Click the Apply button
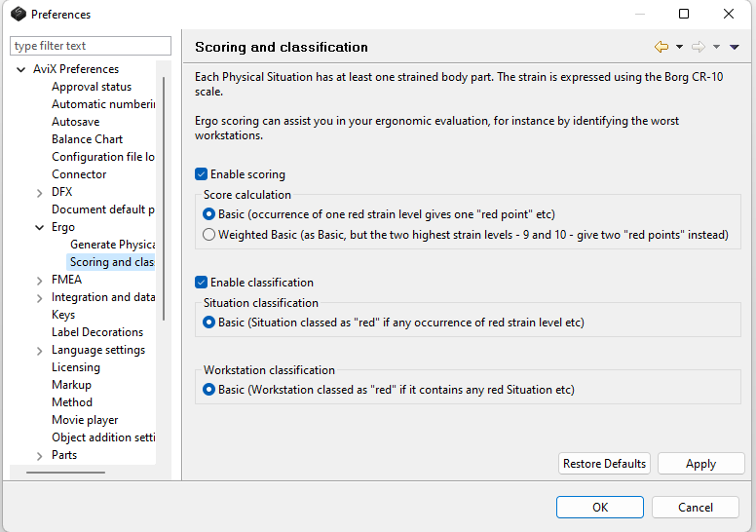Screen dimensions: 756x532 [700, 464]
